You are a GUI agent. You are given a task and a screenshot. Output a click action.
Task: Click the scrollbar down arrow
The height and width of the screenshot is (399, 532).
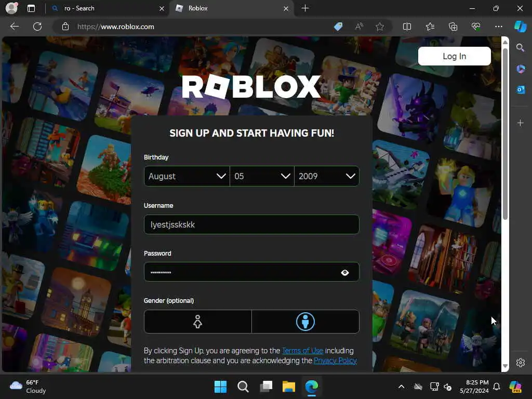(505, 366)
